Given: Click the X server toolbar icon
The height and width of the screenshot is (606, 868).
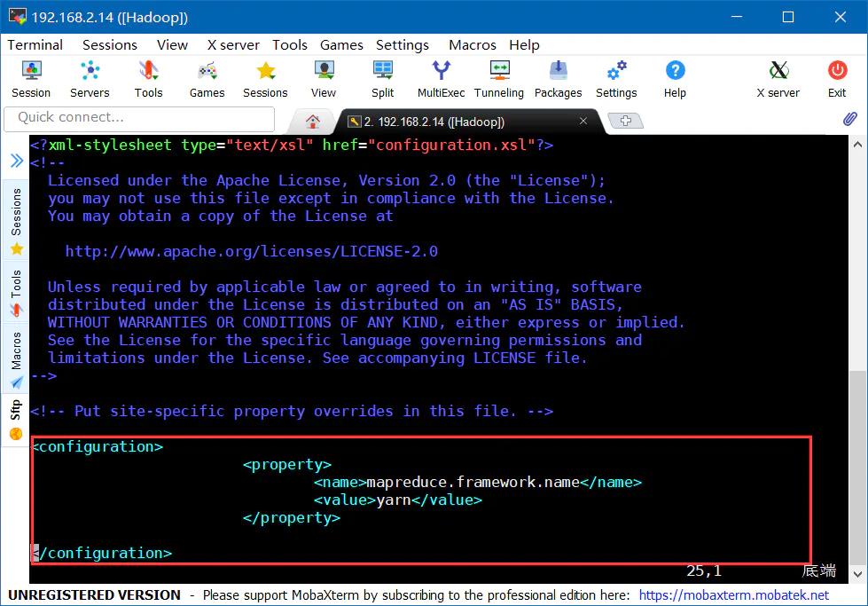Looking at the screenshot, I should point(778,79).
